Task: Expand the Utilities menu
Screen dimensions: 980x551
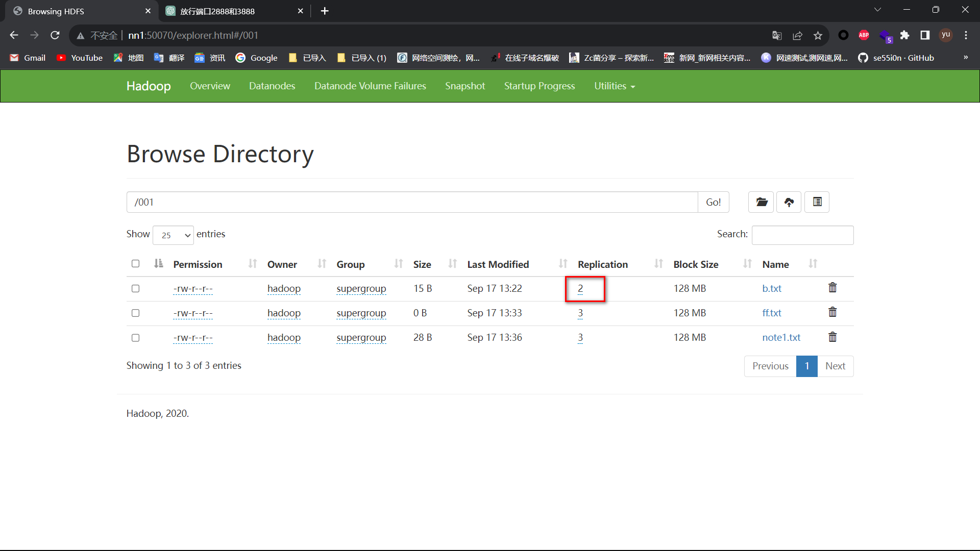Action: point(614,86)
